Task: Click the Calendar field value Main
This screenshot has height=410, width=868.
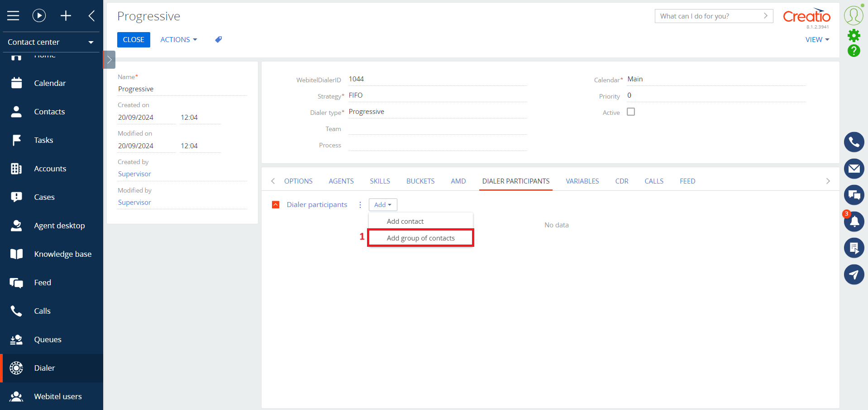Action: click(635, 79)
